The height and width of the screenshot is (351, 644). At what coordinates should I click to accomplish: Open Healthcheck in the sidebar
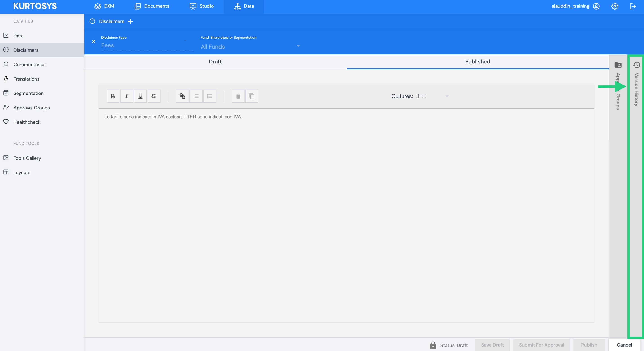(42, 122)
